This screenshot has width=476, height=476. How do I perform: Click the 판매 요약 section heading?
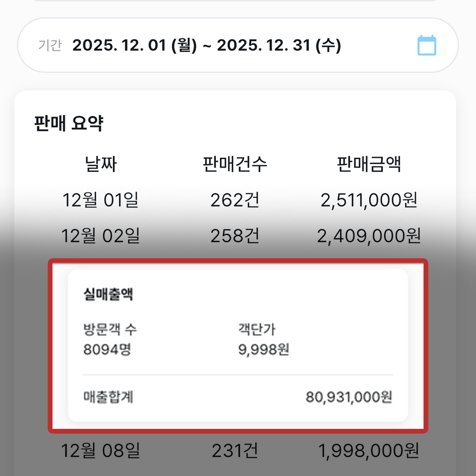(69, 124)
